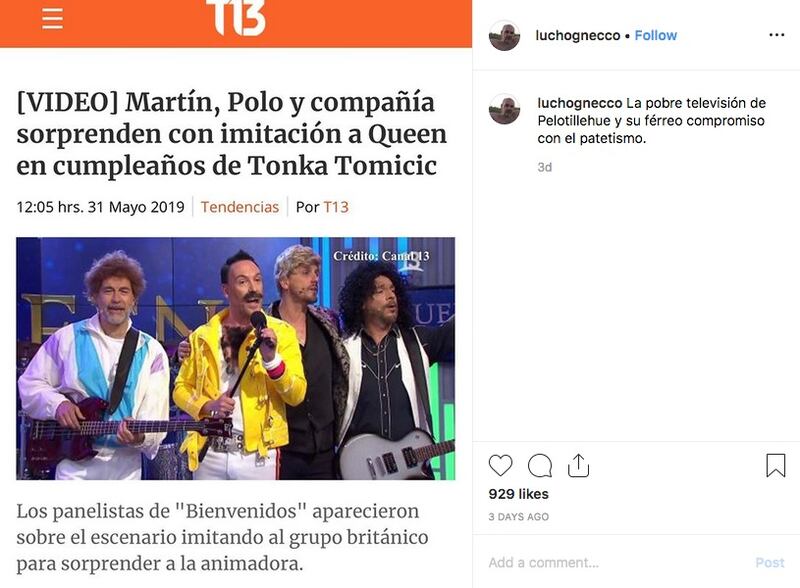The width and height of the screenshot is (800, 588).
Task: Click luchognecco avatar beside the caption
Action: tap(504, 109)
